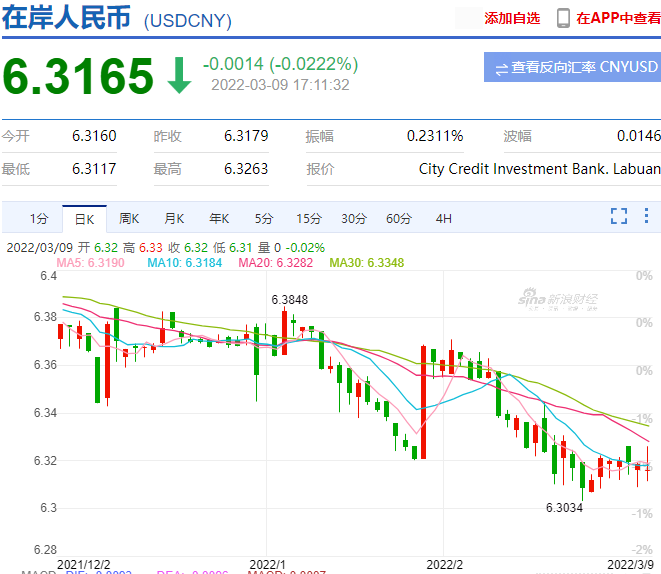Viewport: 661px width, 574px height.
Task: Switch to the 周K chart tab
Action: click(x=129, y=219)
